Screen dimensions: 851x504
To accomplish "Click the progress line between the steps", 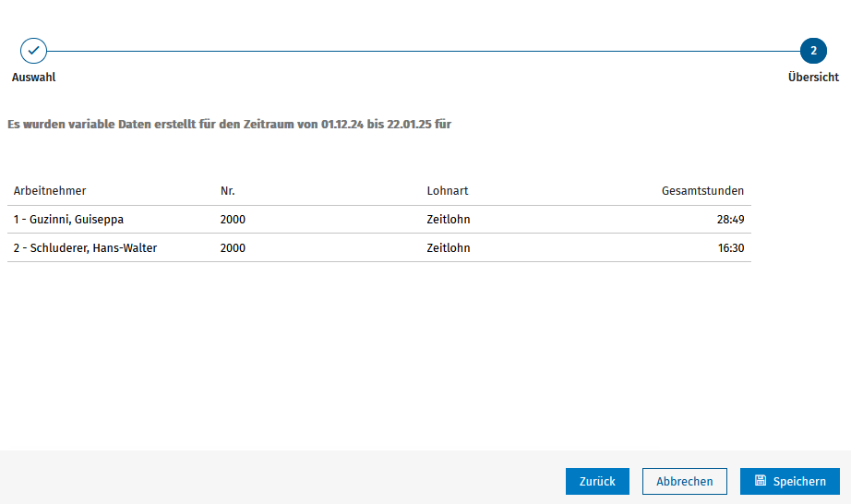I will click(x=423, y=51).
